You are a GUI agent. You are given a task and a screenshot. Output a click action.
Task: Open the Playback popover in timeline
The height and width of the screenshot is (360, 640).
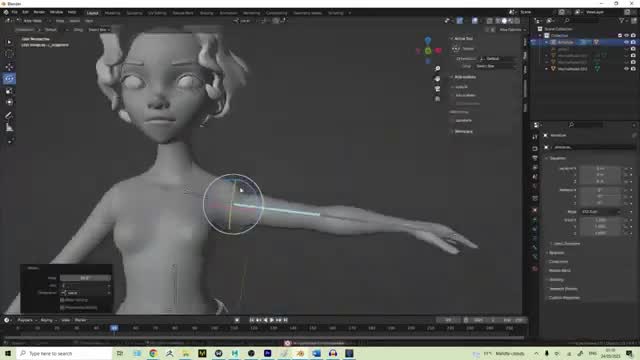click(27, 320)
